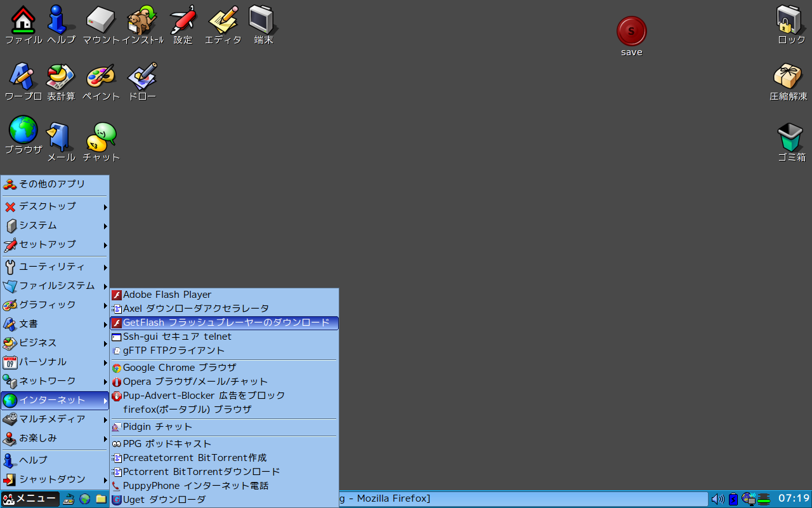Expand the グラフィック submenu
This screenshot has width=812, height=508.
(x=55, y=305)
